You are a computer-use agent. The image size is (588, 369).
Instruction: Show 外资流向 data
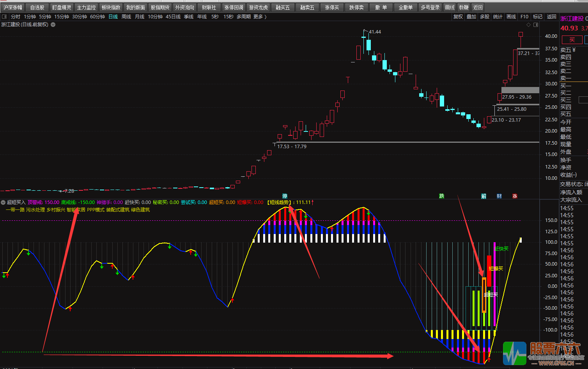184,7
